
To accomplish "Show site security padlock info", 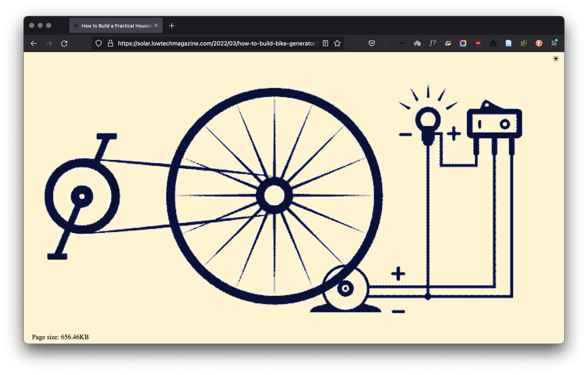I will tap(110, 44).
